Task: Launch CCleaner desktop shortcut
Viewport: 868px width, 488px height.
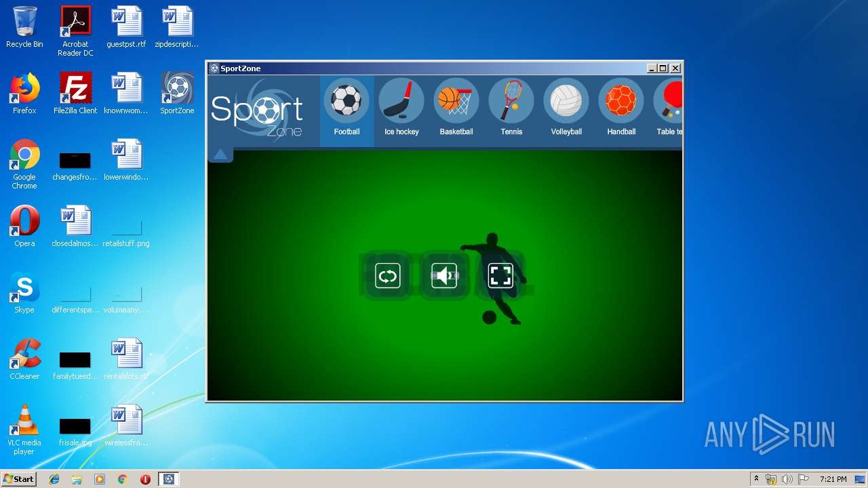Action: click(x=24, y=360)
